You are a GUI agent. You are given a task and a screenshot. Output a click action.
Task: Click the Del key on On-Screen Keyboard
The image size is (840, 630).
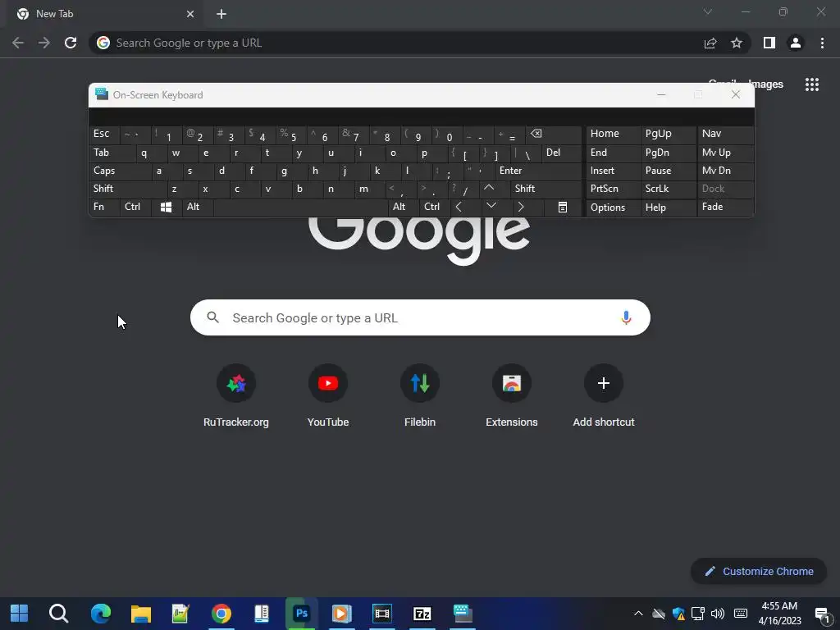561,153
